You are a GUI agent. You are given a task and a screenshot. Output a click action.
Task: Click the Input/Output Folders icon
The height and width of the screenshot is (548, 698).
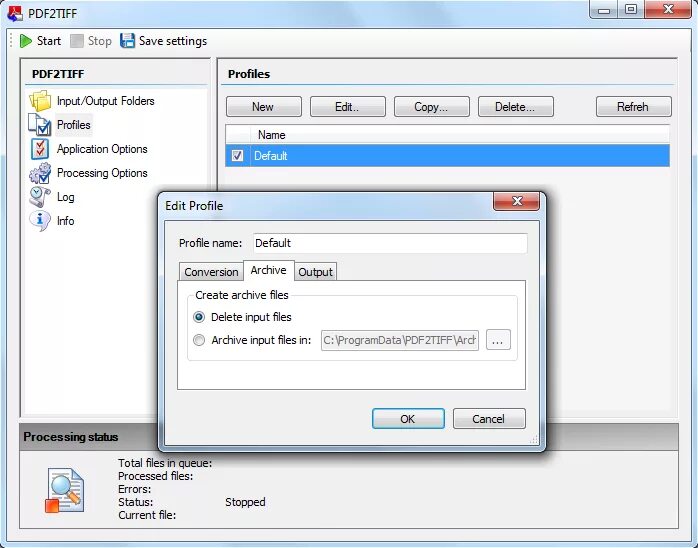click(x=40, y=101)
